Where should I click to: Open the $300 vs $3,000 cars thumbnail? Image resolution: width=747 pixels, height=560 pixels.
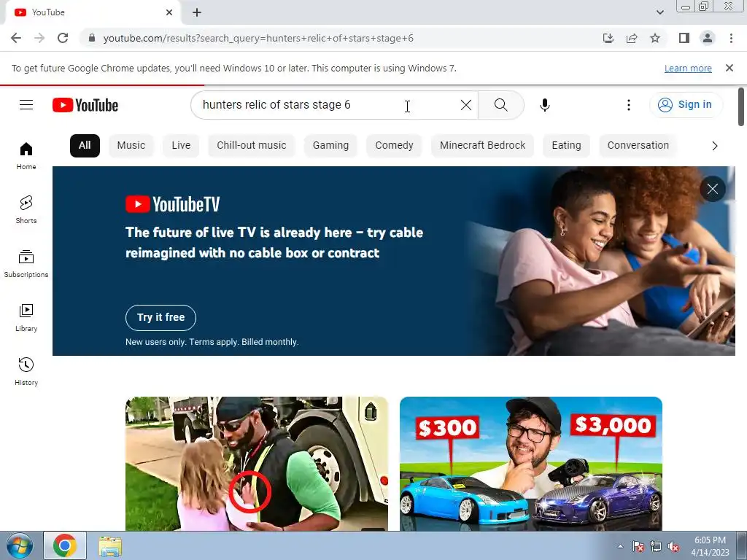(531, 463)
